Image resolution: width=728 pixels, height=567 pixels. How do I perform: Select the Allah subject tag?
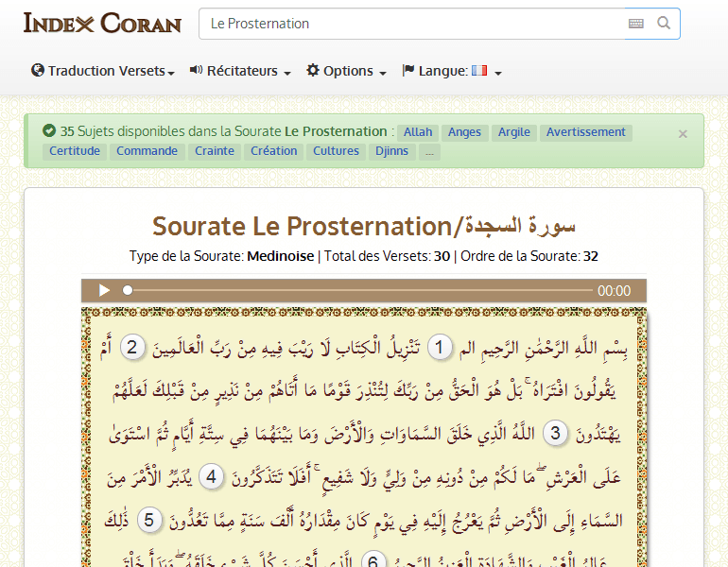[x=418, y=132]
